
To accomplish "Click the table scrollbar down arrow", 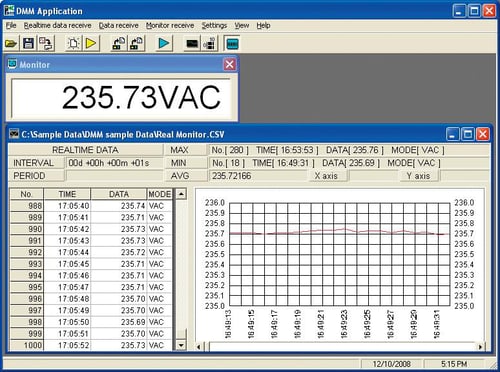I will pyautogui.click(x=181, y=345).
